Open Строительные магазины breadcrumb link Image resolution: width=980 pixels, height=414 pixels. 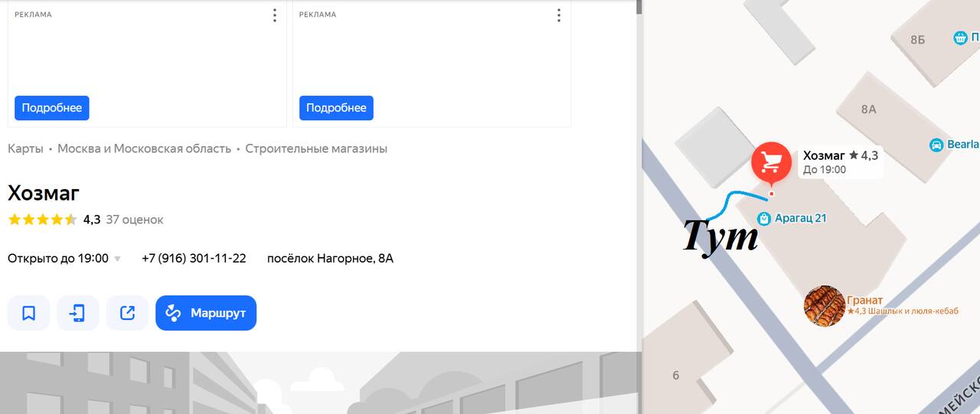[x=316, y=148]
